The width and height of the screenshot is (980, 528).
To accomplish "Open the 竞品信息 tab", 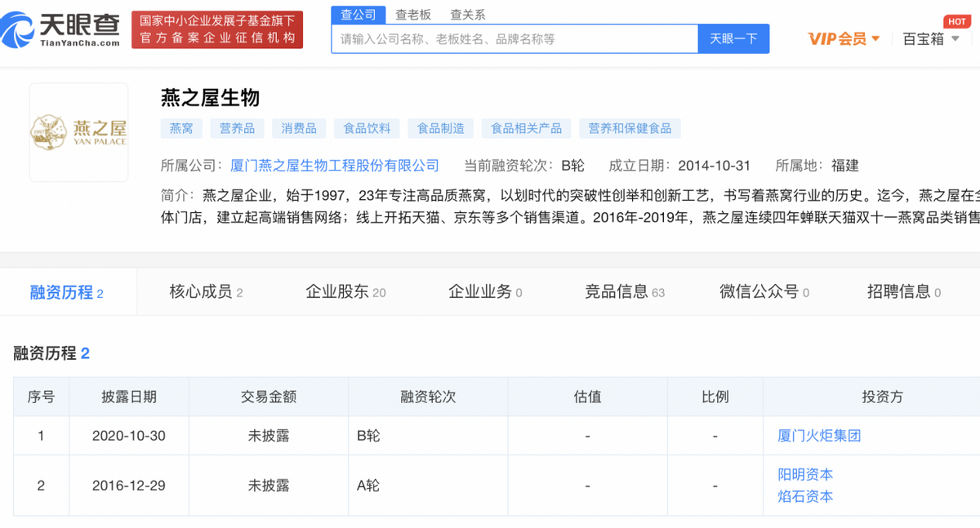I will coord(618,291).
